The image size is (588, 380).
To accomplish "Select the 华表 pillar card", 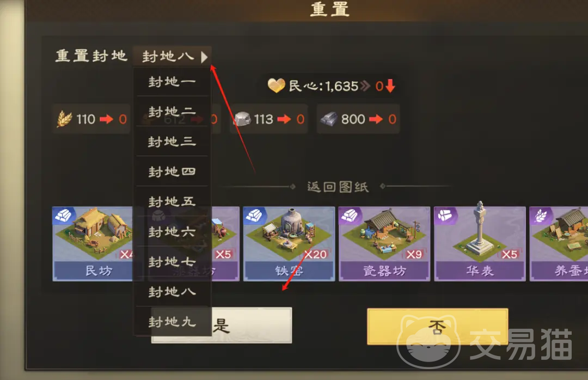I will click(480, 243).
